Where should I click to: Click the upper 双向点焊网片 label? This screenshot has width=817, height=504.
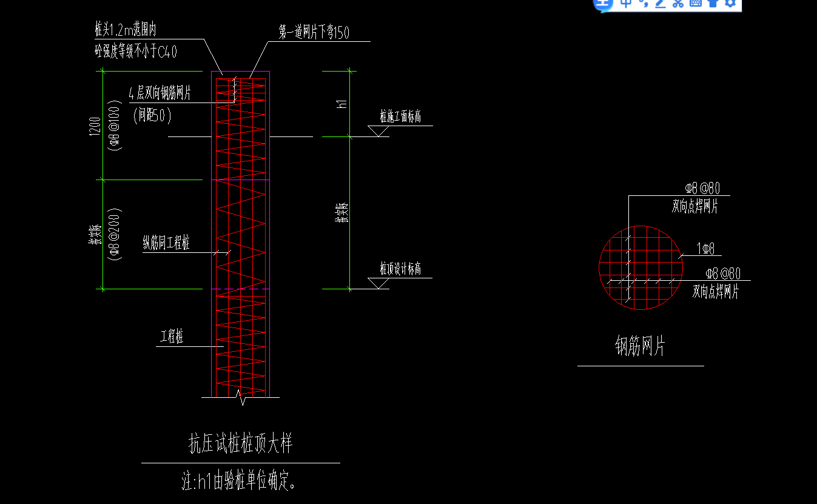pyautogui.click(x=695, y=207)
